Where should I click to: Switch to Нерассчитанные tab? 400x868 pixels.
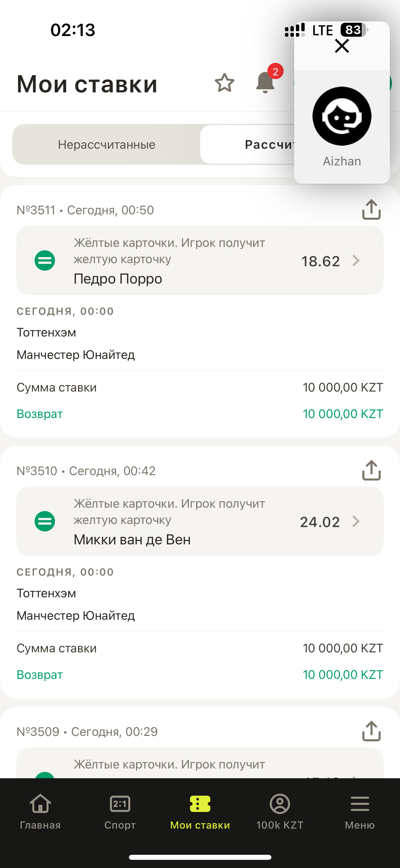tap(107, 145)
